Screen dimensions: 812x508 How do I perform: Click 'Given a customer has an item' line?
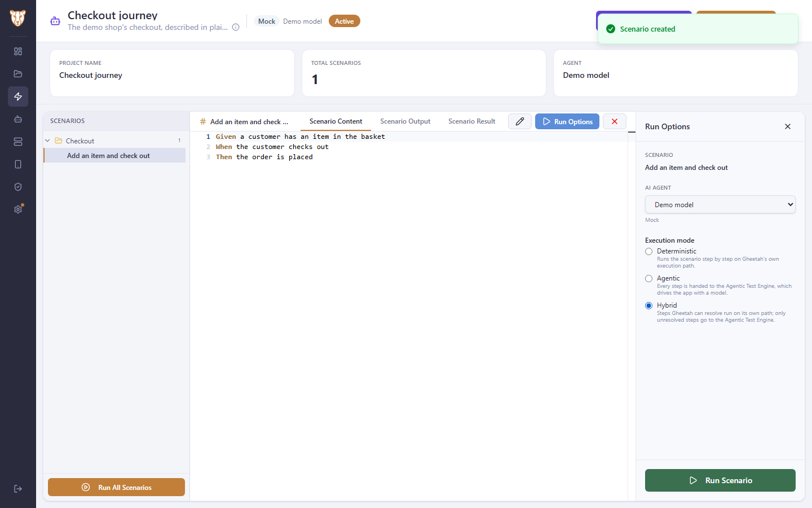[x=300, y=137]
